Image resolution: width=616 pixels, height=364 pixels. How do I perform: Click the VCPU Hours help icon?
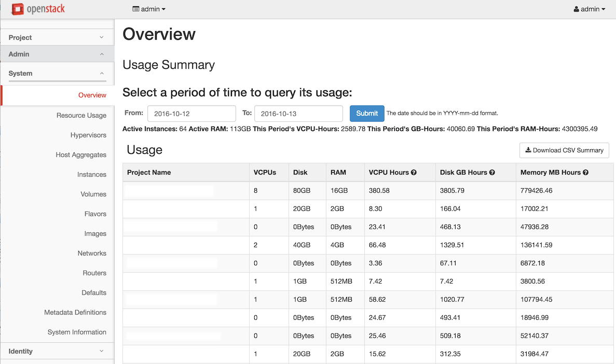[414, 173]
